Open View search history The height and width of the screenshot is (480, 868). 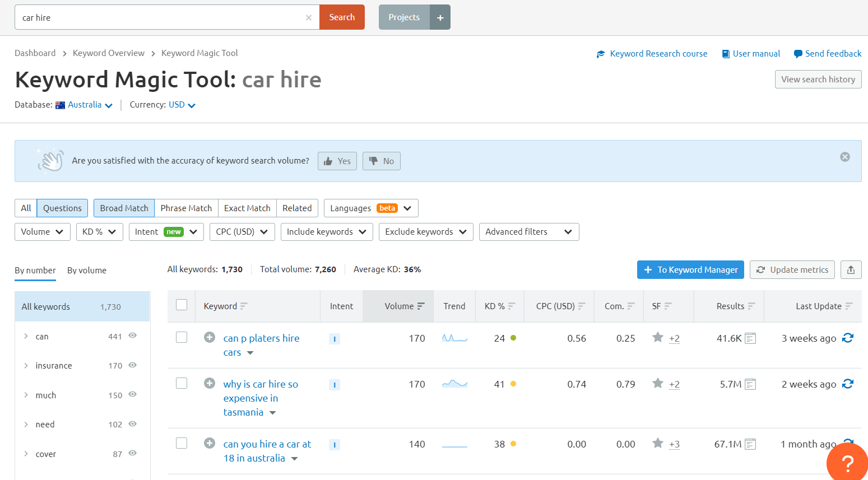point(818,79)
